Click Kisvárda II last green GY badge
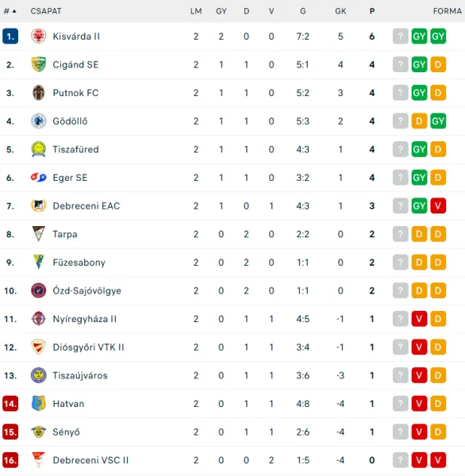The width and height of the screenshot is (465, 476). [x=438, y=36]
